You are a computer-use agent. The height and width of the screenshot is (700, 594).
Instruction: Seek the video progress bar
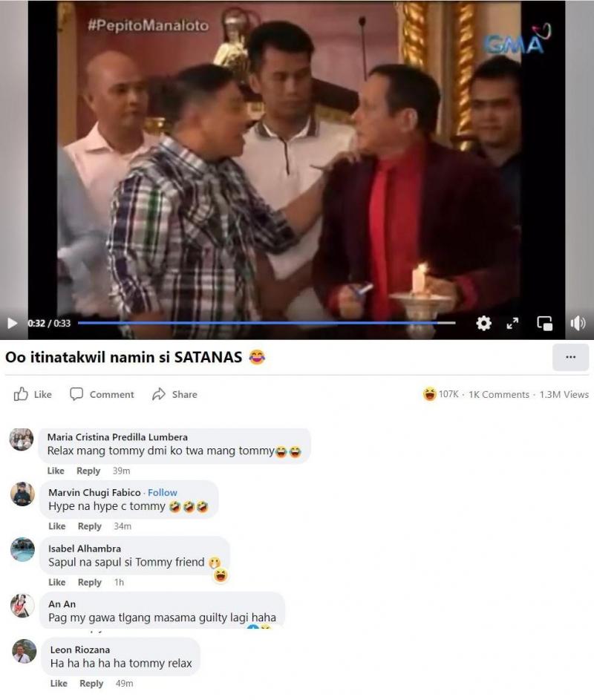[x=267, y=322]
